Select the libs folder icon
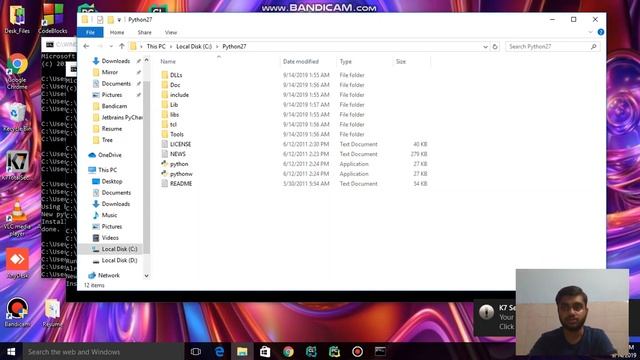Image resolution: width=640 pixels, height=360 pixels. click(x=164, y=114)
